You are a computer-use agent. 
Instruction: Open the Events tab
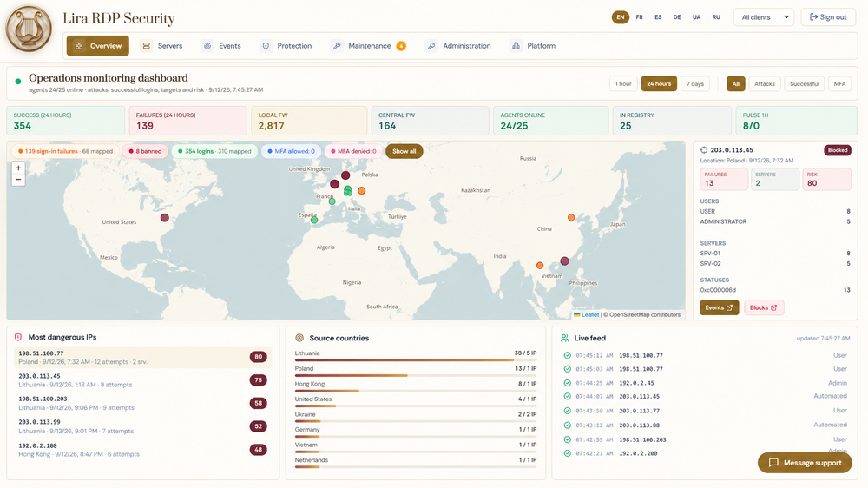pyautogui.click(x=222, y=46)
